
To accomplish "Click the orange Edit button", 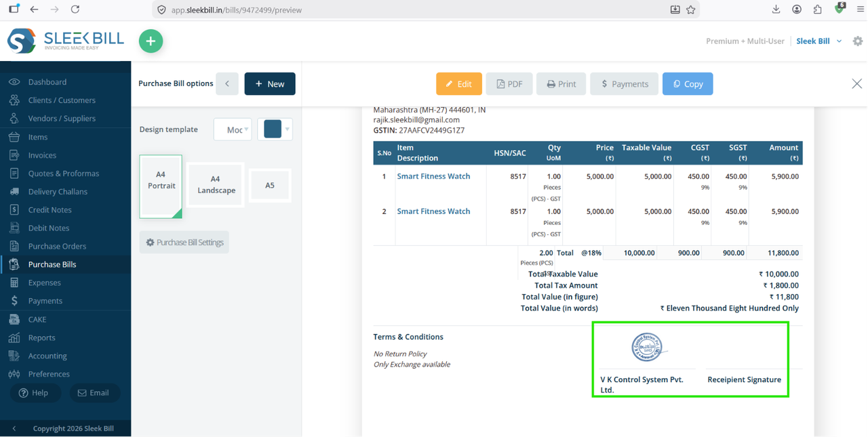I will [459, 84].
